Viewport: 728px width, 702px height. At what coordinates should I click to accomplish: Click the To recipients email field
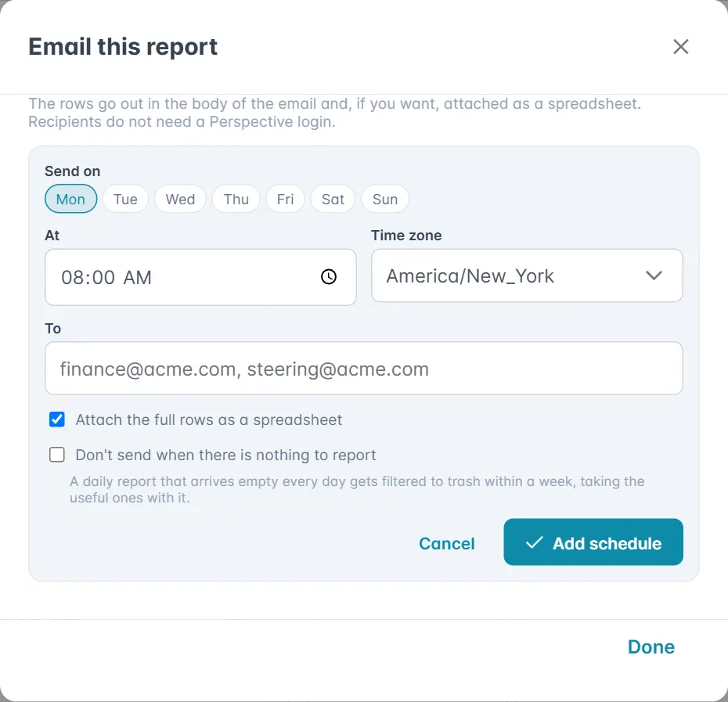364,369
